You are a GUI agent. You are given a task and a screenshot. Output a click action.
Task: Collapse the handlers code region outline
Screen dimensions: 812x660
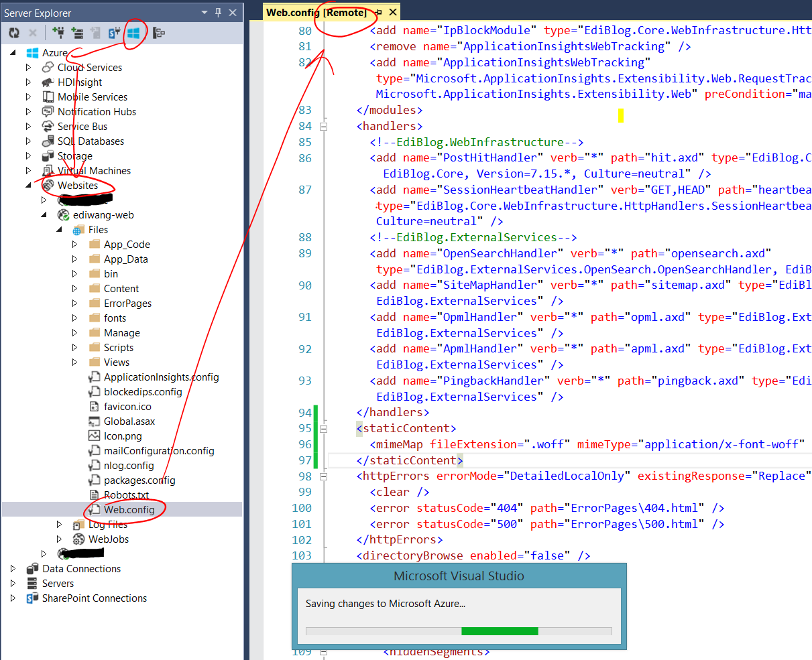tap(324, 126)
